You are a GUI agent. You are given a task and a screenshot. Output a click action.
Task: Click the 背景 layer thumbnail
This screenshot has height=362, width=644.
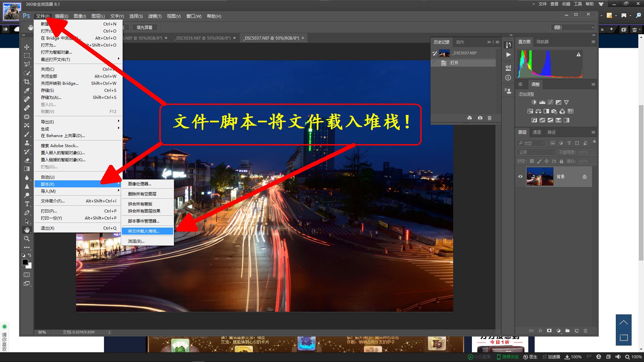click(540, 177)
